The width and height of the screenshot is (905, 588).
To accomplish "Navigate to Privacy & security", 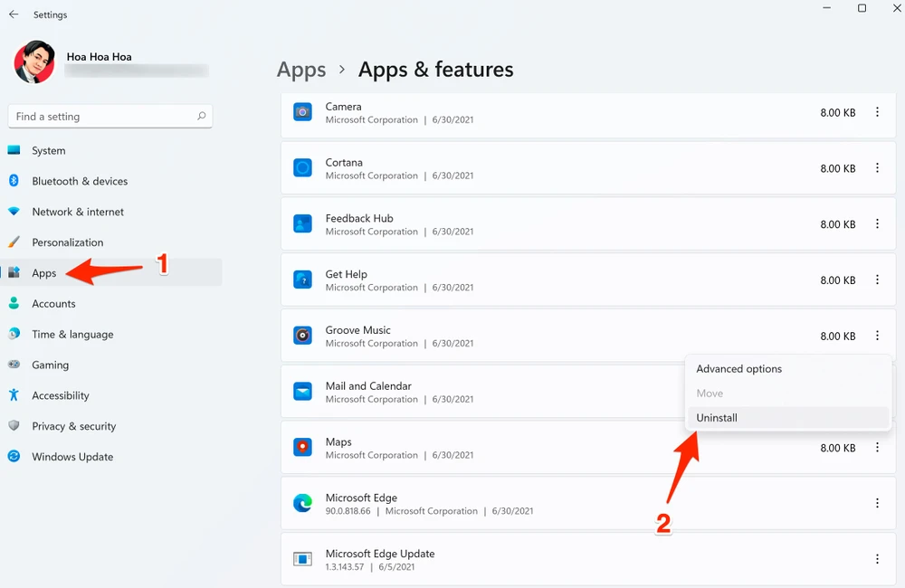I will tap(73, 426).
